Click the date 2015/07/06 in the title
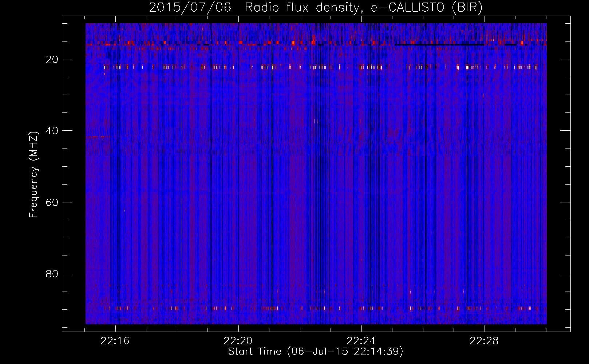 coord(190,8)
